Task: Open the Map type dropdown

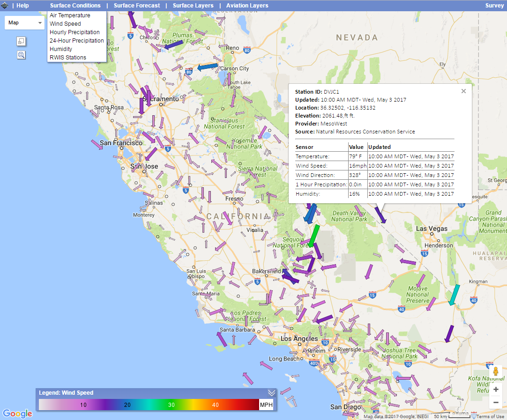Action: point(24,22)
